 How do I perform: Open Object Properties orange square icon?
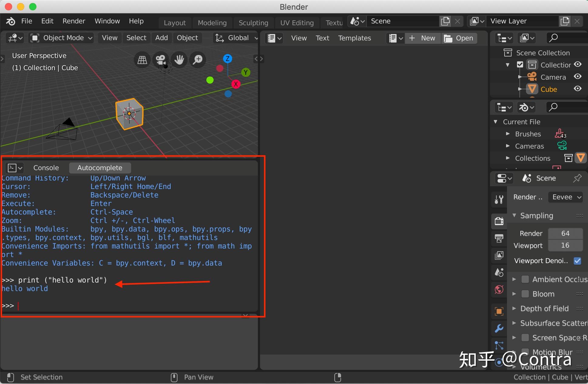[499, 311]
